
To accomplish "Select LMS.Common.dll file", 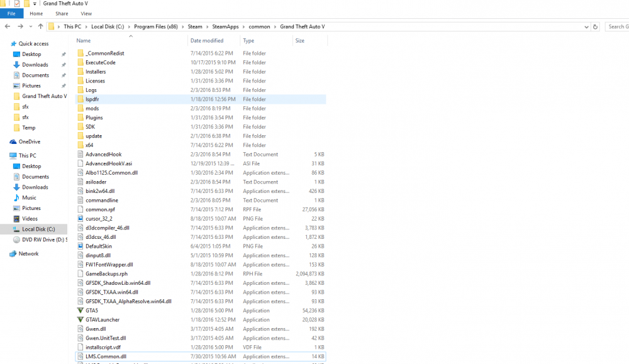I will coord(201,356).
